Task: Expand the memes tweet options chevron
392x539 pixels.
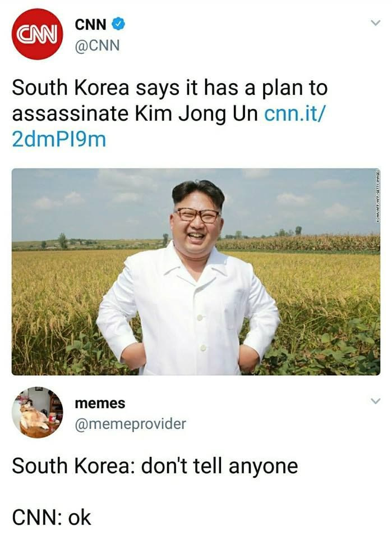Action: pos(376,401)
